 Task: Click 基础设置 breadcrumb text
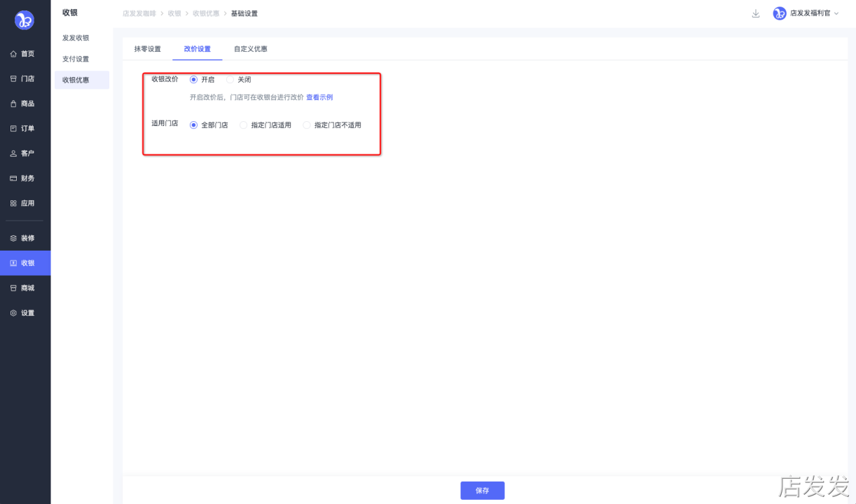click(x=244, y=13)
